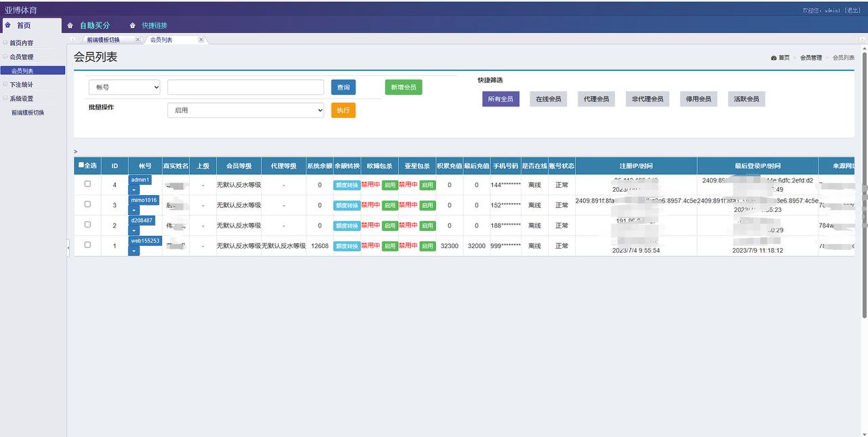Screen dimensions: 868x437
Task: Toggle the 全选 select-all checkbox
Action: tap(81, 165)
